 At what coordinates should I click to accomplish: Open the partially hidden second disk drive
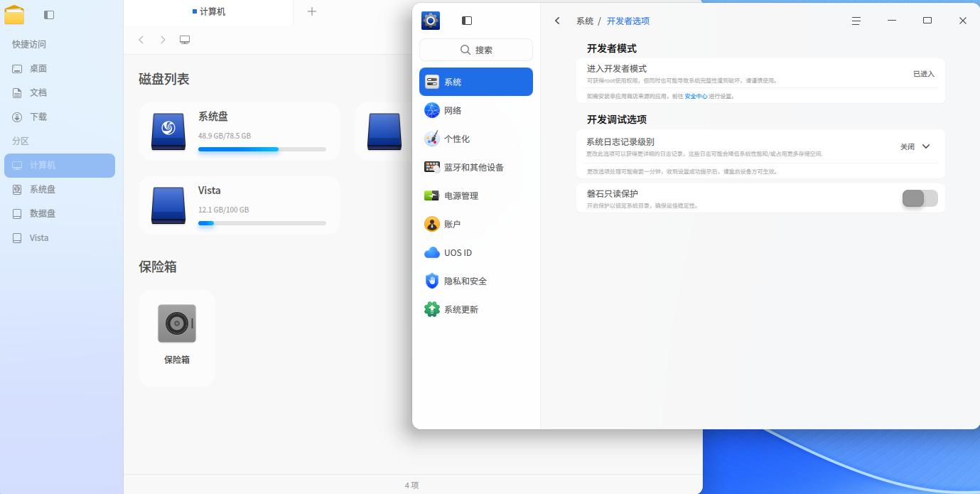coord(384,131)
